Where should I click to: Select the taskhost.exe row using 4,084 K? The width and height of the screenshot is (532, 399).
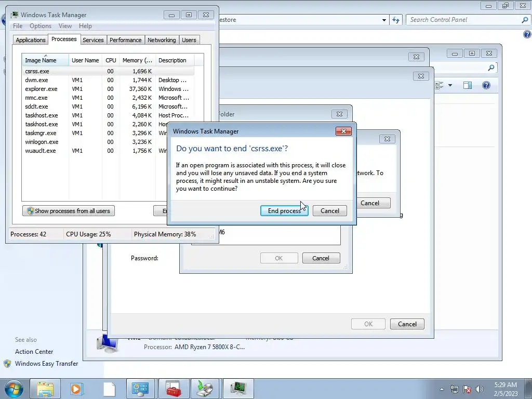click(108, 115)
